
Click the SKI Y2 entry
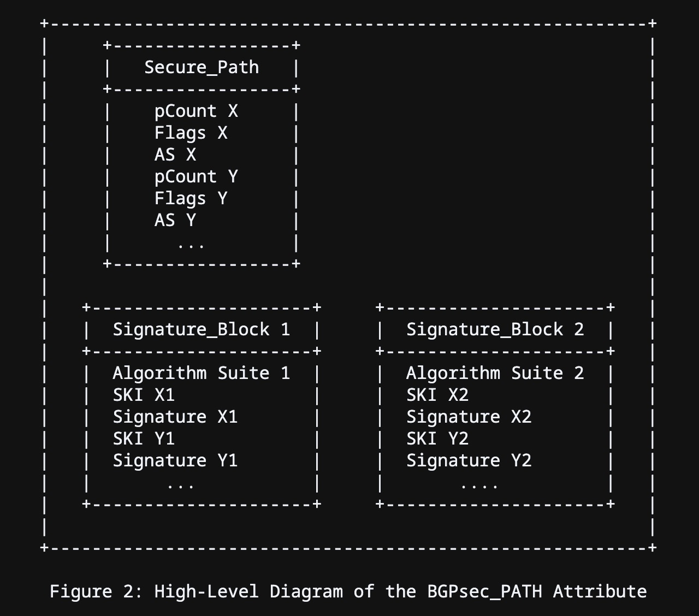point(437,439)
